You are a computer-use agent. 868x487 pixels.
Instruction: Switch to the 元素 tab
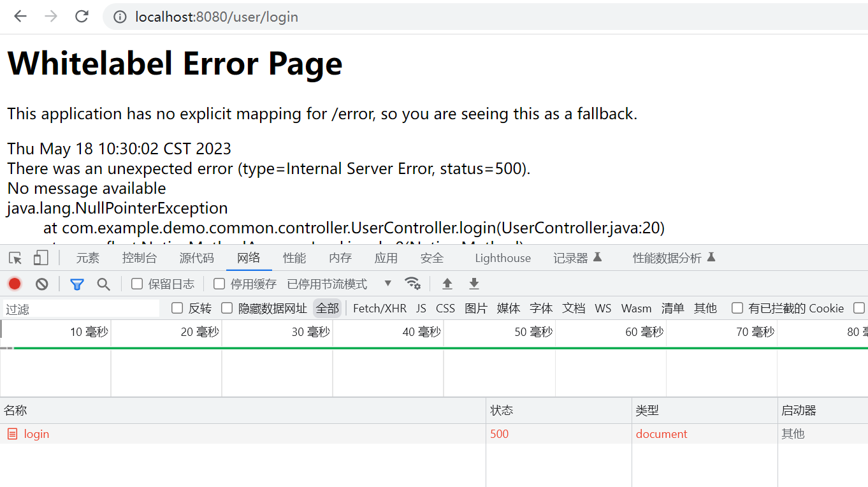[88, 258]
